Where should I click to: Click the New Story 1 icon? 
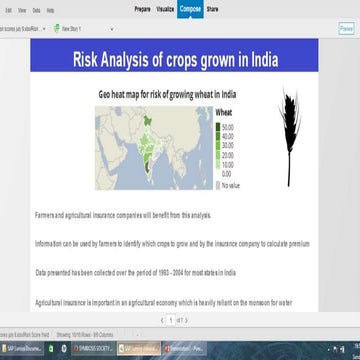point(57,29)
